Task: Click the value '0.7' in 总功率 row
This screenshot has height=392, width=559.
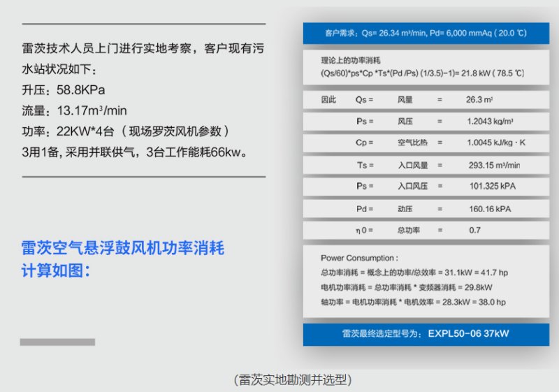Action: coord(475,230)
